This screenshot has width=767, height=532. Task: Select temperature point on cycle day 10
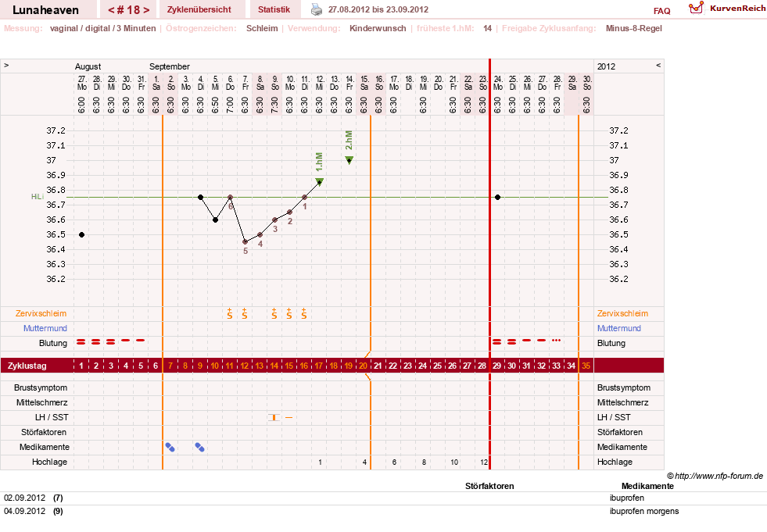(x=215, y=220)
